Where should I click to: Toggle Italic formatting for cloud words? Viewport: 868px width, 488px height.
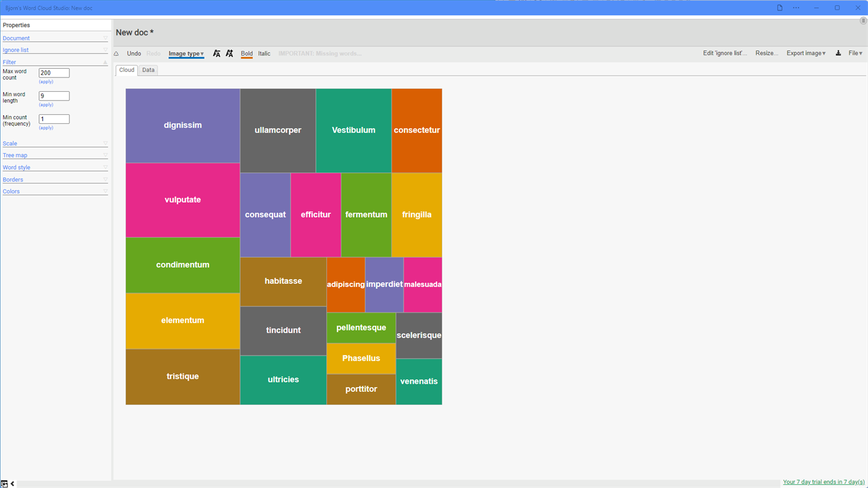point(264,53)
